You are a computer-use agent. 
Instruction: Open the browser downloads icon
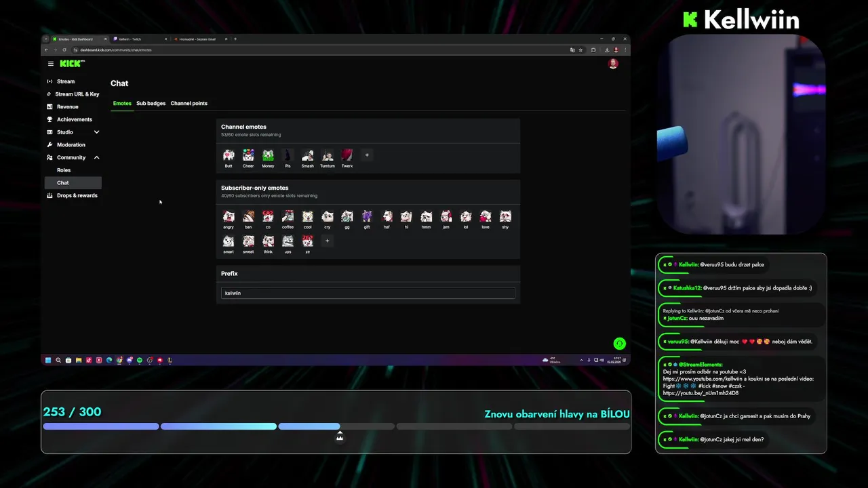coord(606,49)
